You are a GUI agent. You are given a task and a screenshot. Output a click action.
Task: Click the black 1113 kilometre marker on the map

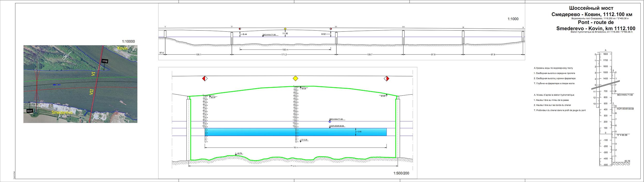click(30, 110)
